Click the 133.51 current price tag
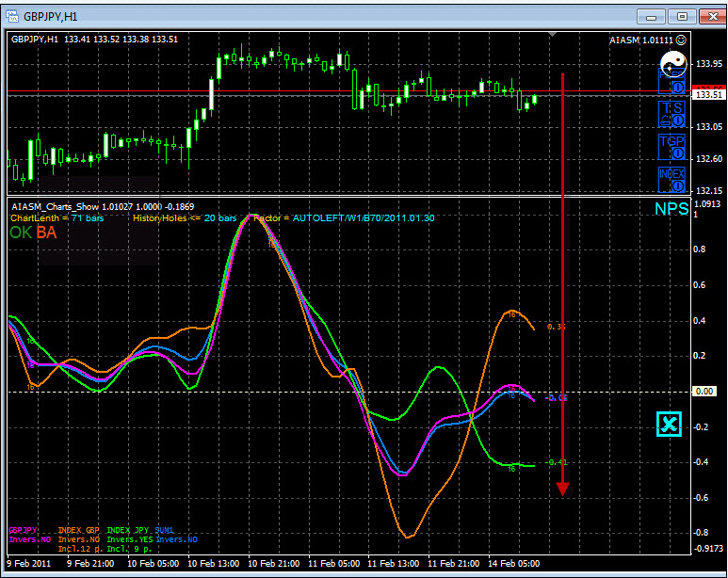 [709, 95]
